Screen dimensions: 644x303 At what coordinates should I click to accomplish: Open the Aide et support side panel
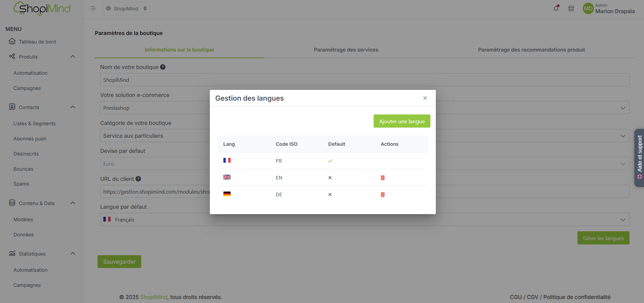tap(639, 158)
